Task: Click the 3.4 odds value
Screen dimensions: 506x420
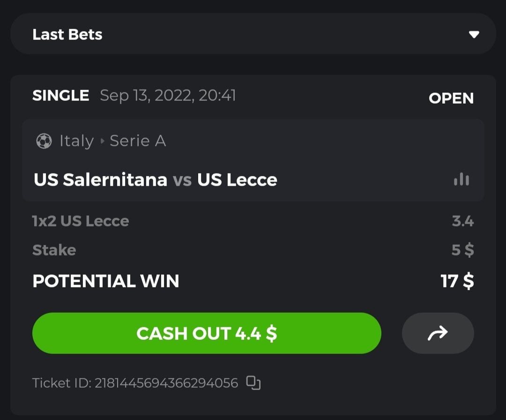Action: pos(462,221)
